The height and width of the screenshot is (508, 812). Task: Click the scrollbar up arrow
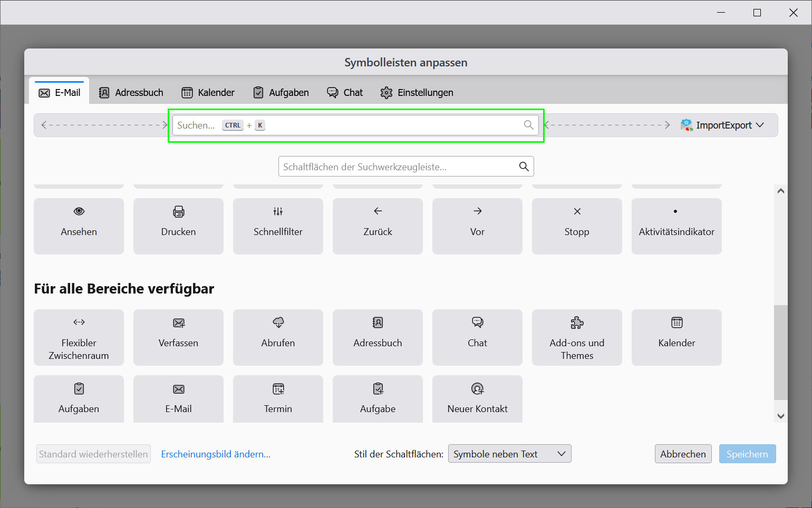click(x=781, y=191)
